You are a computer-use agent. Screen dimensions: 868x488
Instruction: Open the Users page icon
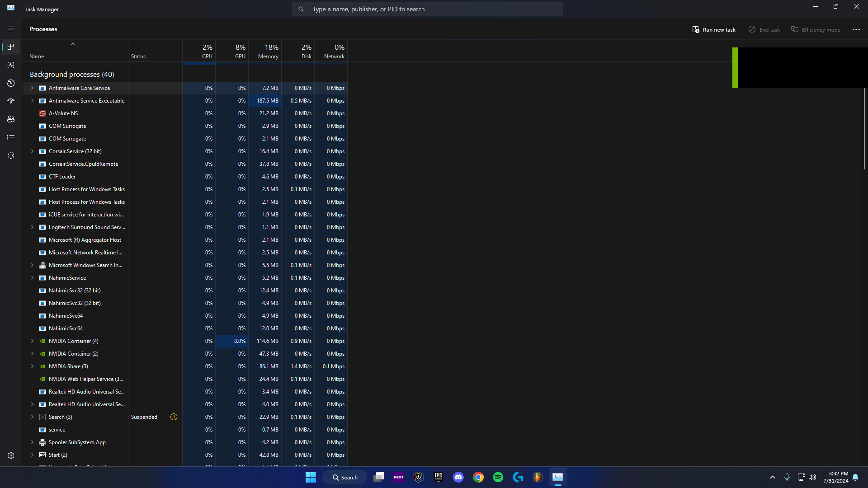11,119
